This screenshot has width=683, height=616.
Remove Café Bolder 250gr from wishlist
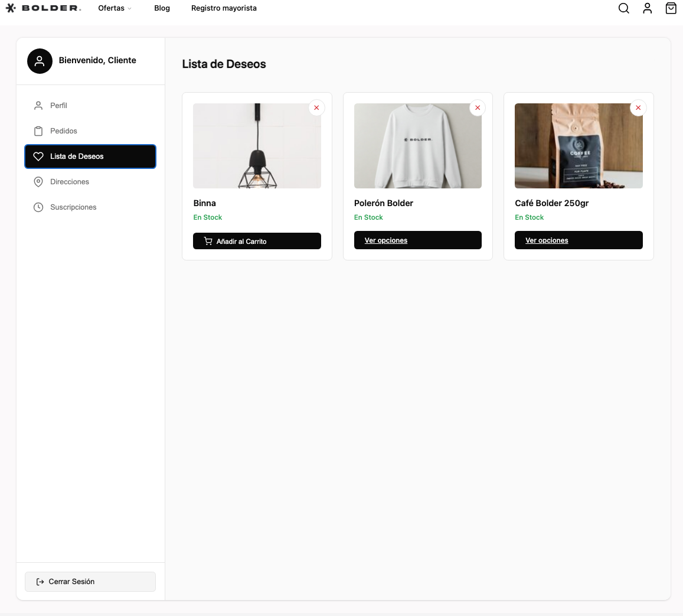tap(638, 107)
